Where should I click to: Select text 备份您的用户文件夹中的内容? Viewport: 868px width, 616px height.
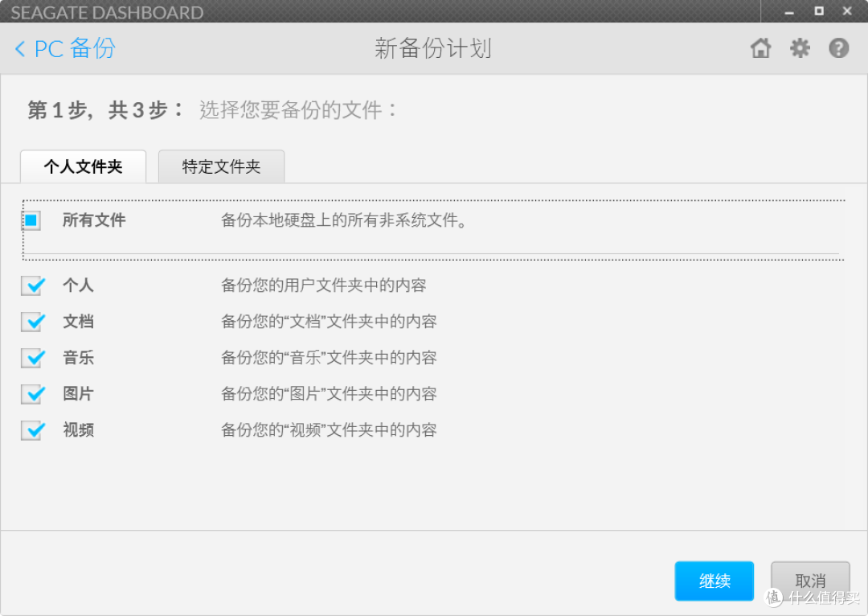tap(324, 285)
